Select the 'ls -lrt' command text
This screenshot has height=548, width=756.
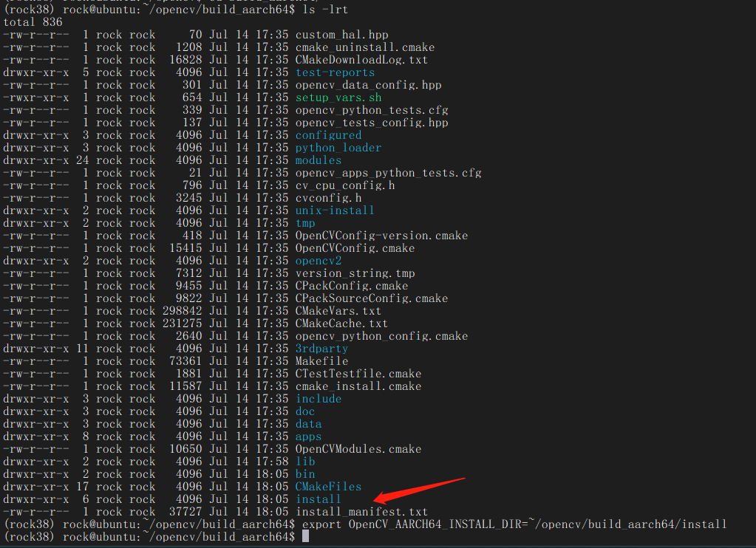(x=325, y=10)
